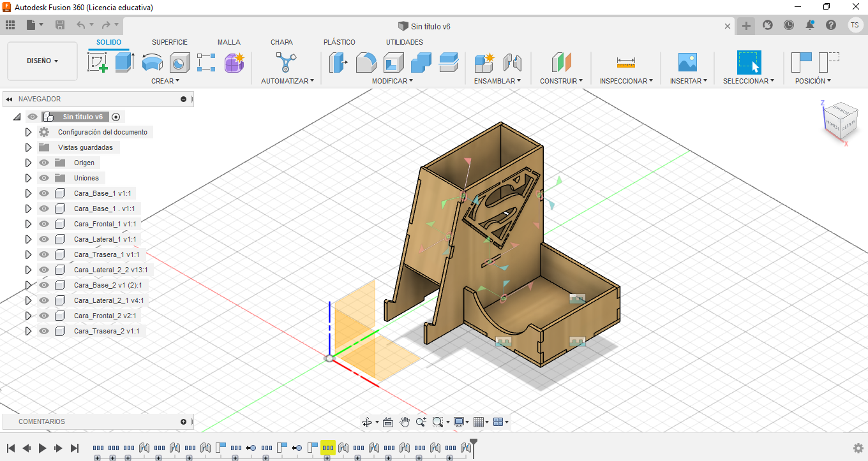The image size is (868, 461).
Task: Click the Automate icon in the toolbar
Action: [x=287, y=62]
